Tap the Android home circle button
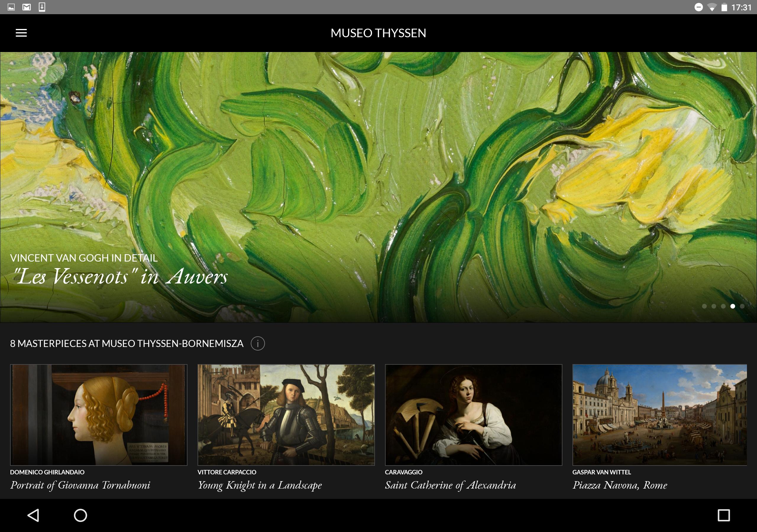 tap(80, 515)
